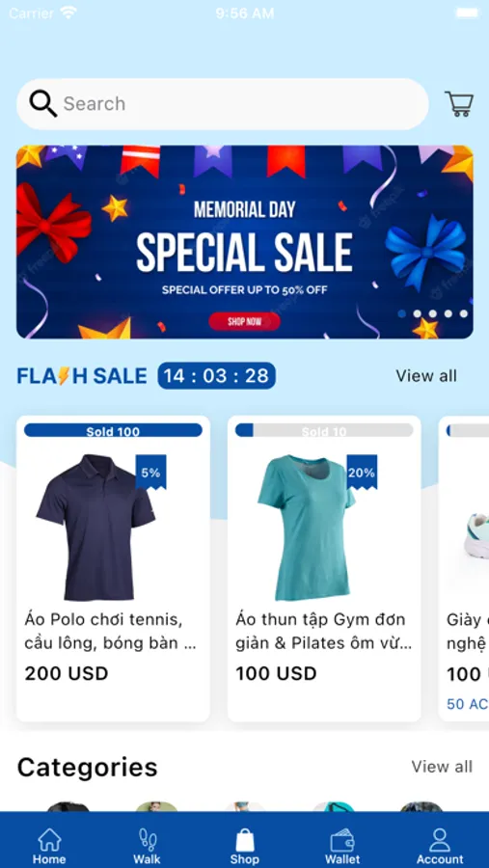Tap the Shop Now banner button

point(244,321)
